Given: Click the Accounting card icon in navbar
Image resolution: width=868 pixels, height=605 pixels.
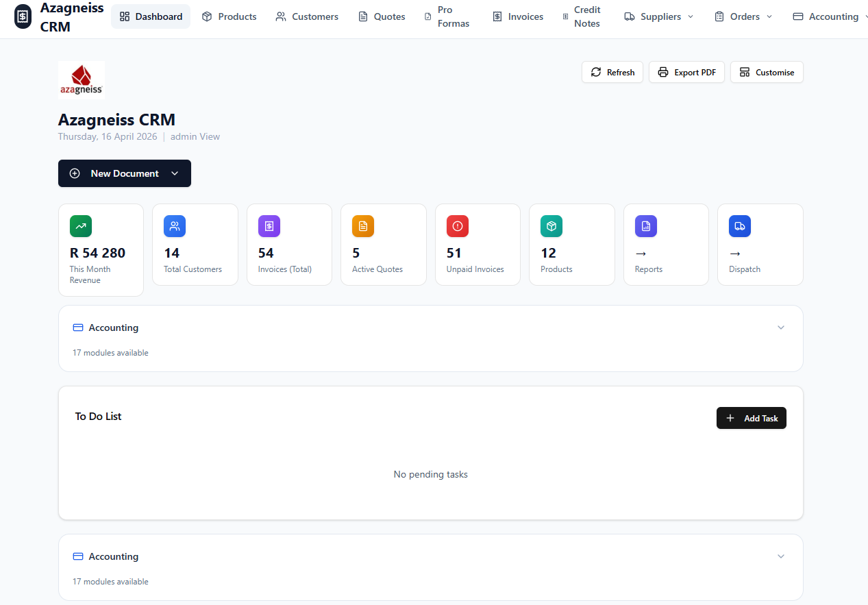Looking at the screenshot, I should click(798, 16).
